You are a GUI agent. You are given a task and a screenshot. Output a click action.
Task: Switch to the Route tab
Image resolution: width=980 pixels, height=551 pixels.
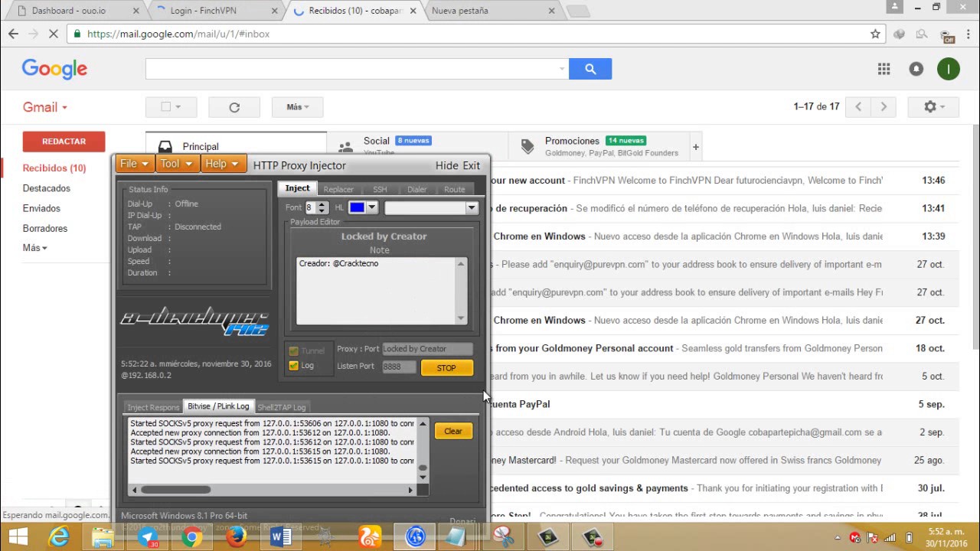455,189
